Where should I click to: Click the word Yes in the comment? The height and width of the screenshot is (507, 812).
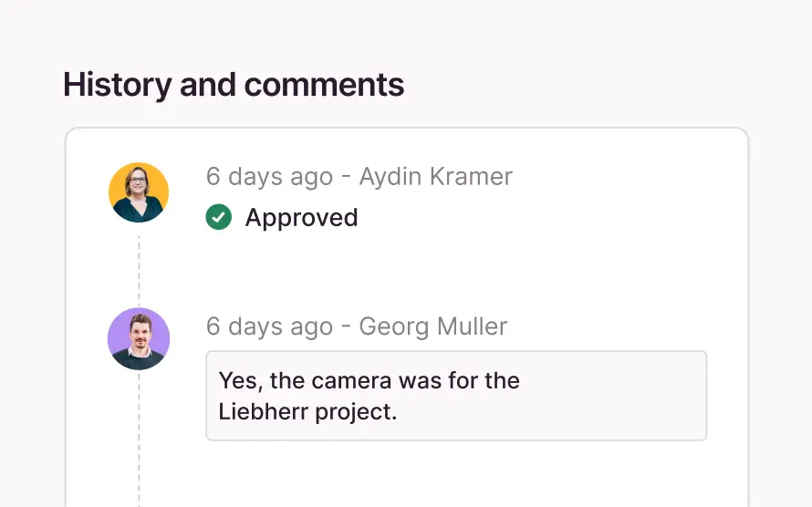pyautogui.click(x=237, y=380)
